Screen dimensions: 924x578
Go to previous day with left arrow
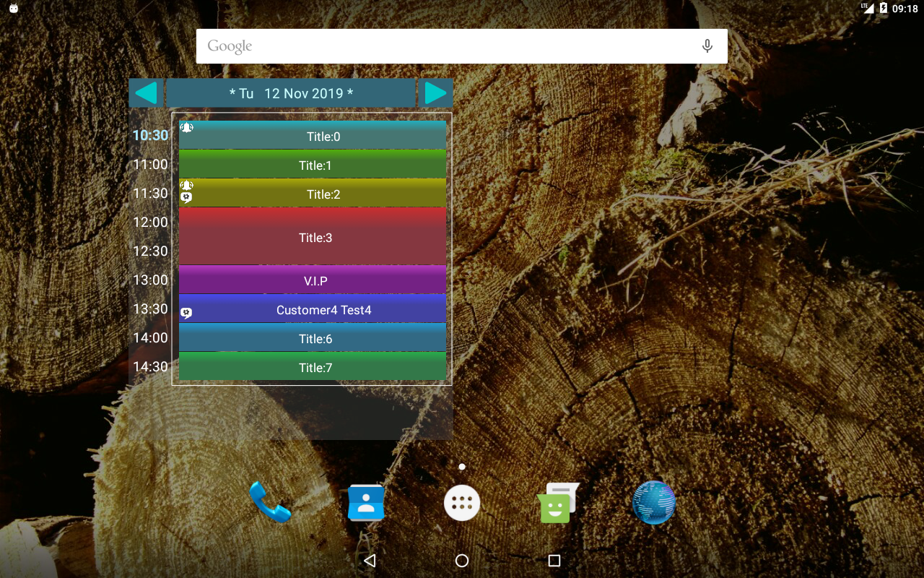pyautogui.click(x=147, y=93)
